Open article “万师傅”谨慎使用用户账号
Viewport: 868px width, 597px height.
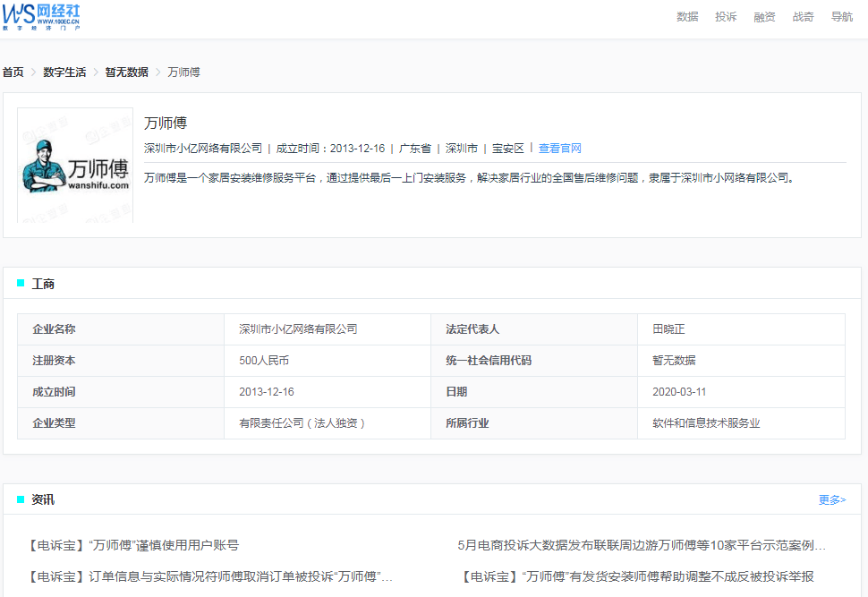132,545
